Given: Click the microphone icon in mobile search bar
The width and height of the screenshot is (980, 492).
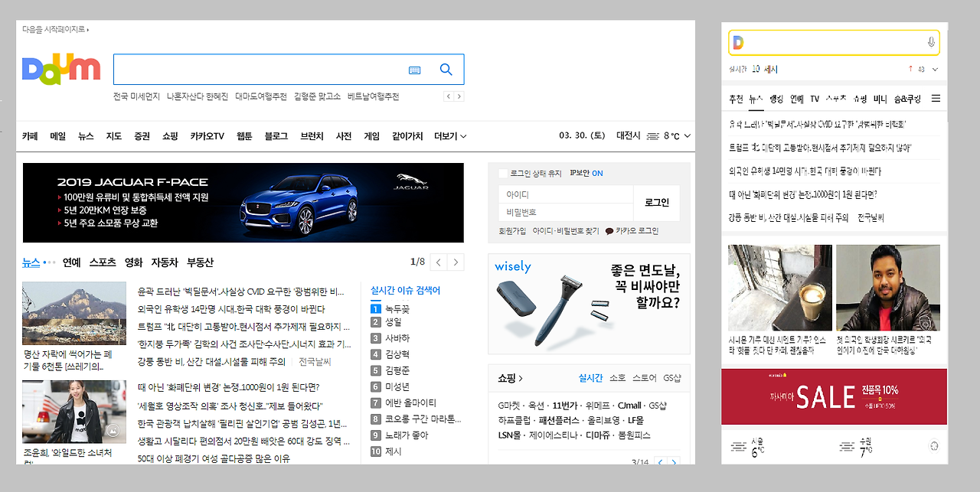Looking at the screenshot, I should (x=931, y=43).
